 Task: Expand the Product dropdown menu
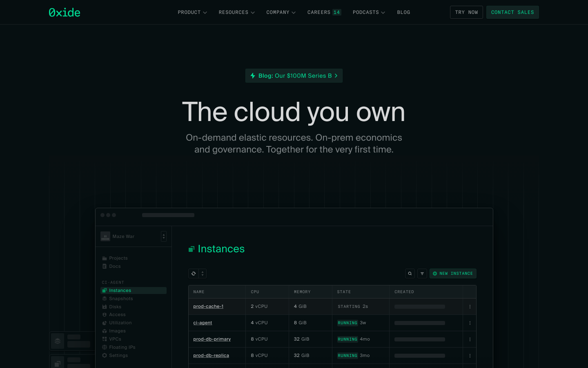click(x=192, y=12)
